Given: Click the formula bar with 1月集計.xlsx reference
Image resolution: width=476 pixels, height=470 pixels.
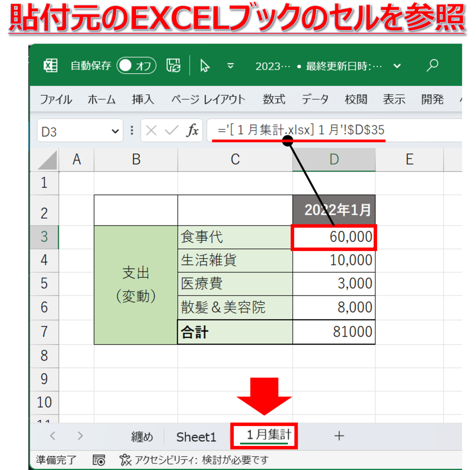Looking at the screenshot, I should tap(334, 130).
